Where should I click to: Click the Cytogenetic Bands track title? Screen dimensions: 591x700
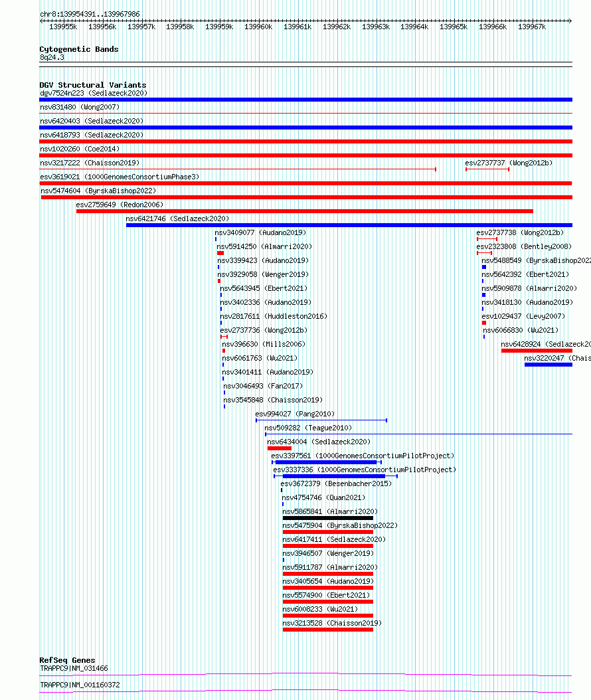[x=79, y=49]
